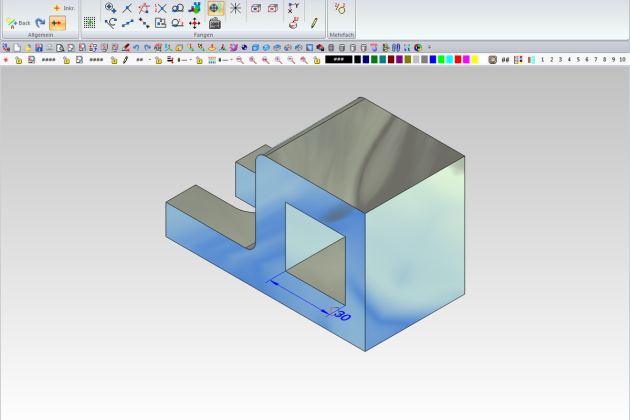Viewport: 630px width, 420px height.
Task: Toggle the highlighted red double-arrow mode
Action: pos(58,22)
